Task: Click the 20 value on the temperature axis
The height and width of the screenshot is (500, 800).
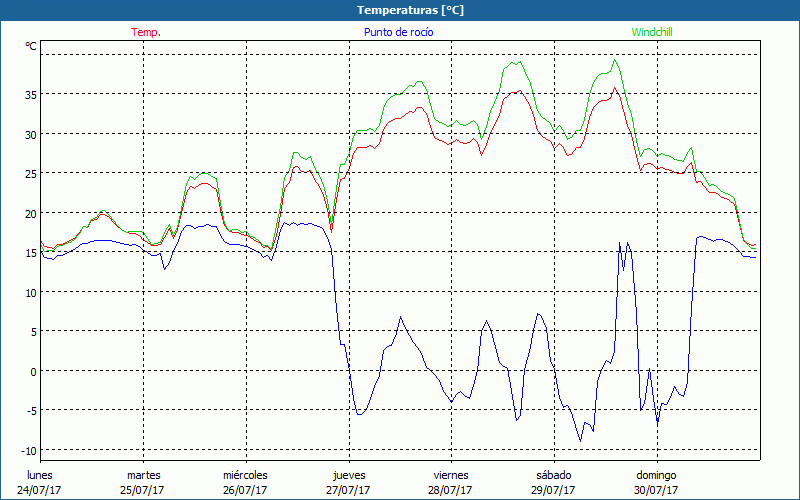Action: [x=31, y=213]
